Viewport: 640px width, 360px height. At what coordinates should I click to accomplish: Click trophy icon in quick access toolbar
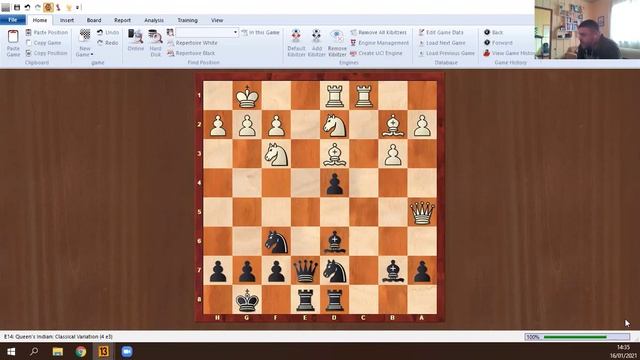pos(69,7)
